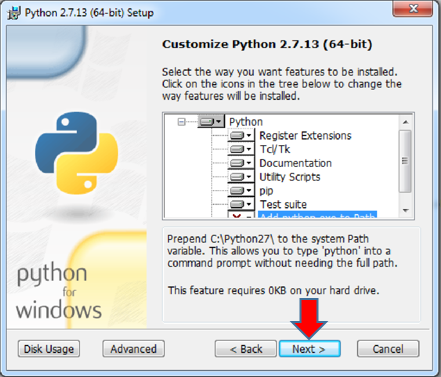Select the Documentation feature label
The width and height of the screenshot is (441, 377).
click(x=296, y=163)
